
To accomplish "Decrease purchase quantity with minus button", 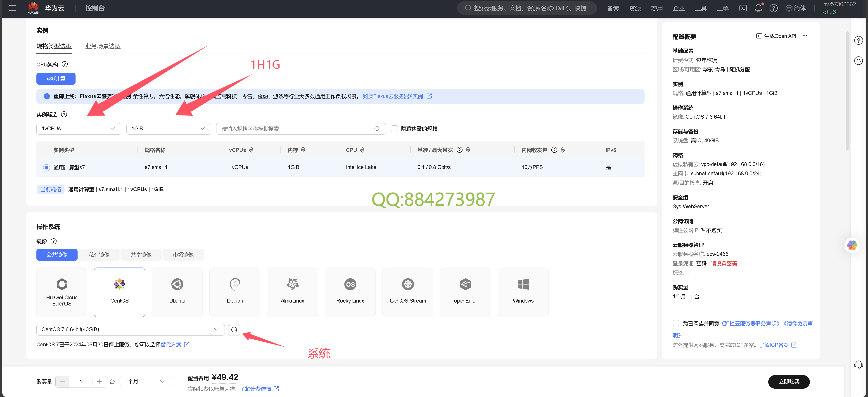I will [62, 381].
